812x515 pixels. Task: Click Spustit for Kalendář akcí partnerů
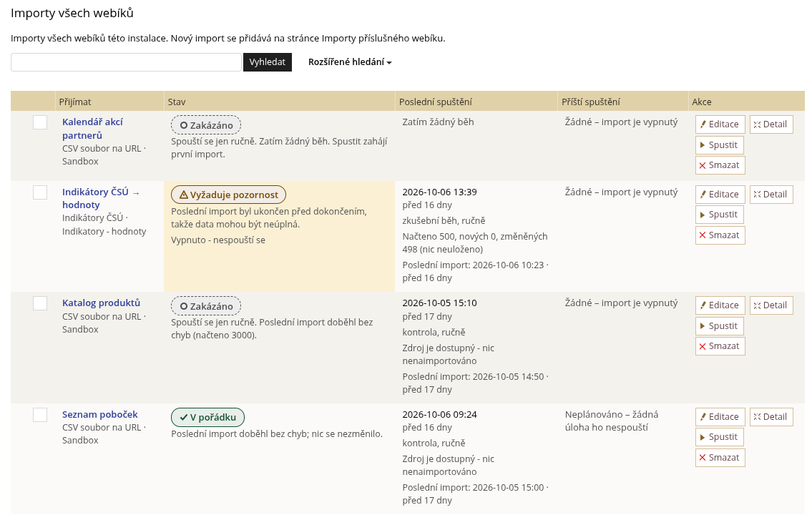tap(719, 145)
